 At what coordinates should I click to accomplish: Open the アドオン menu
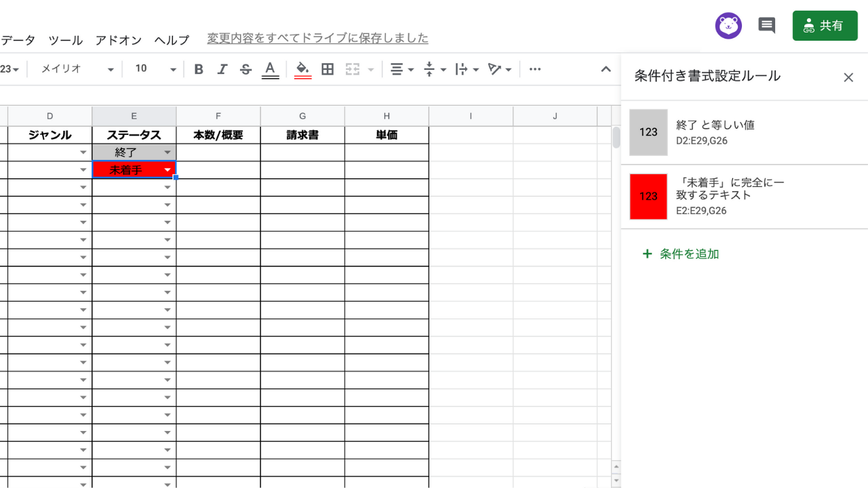pyautogui.click(x=119, y=40)
